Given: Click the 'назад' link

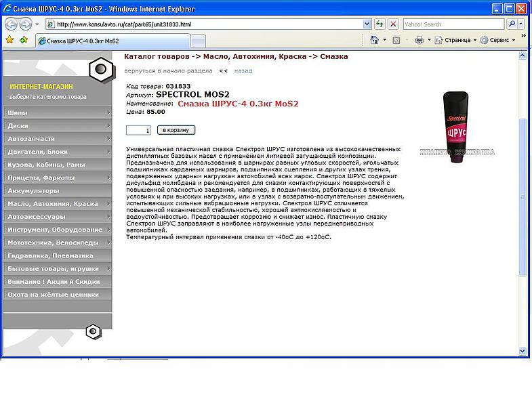Looking at the screenshot, I should 243,71.
